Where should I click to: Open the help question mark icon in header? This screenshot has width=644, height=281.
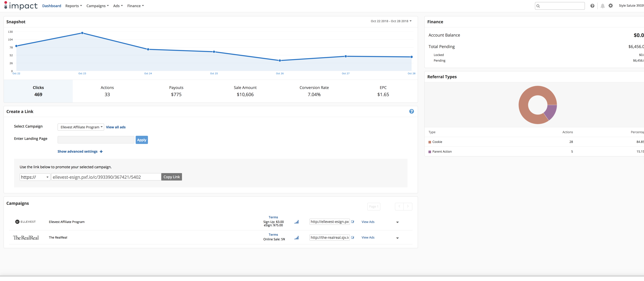click(592, 6)
